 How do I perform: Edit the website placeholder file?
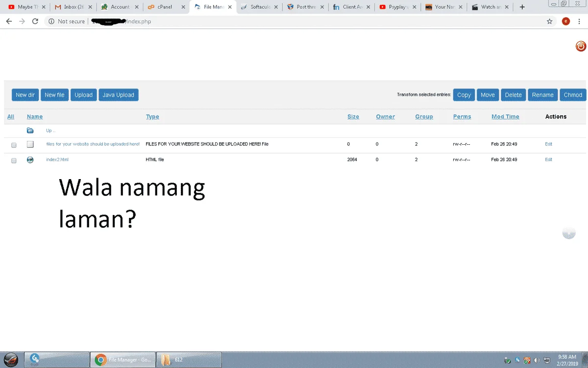[x=548, y=144]
